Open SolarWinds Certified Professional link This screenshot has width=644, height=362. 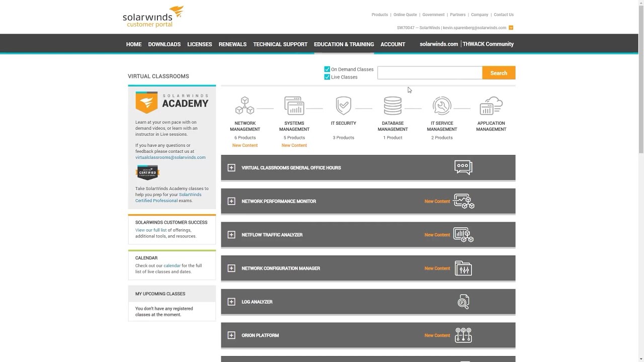pos(168,198)
